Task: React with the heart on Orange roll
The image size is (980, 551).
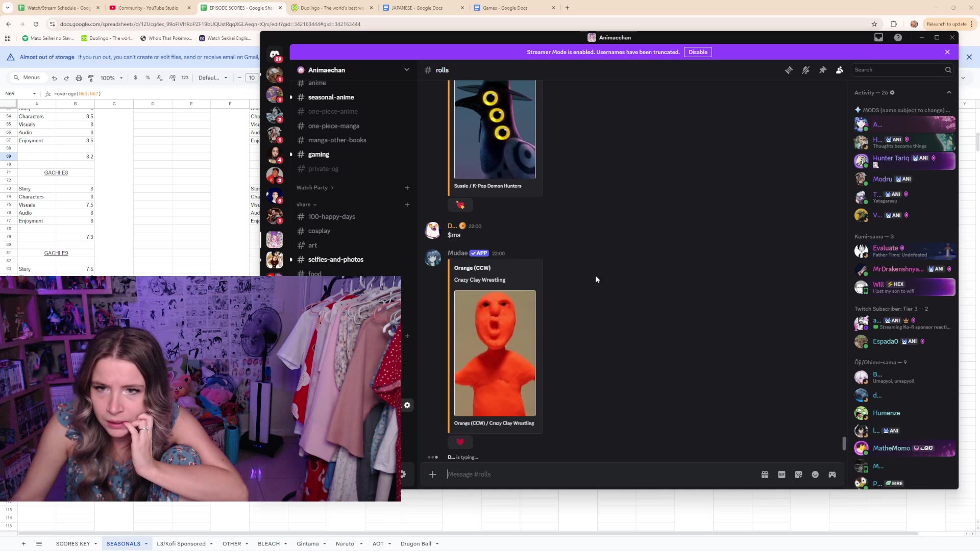Action: pos(460,442)
